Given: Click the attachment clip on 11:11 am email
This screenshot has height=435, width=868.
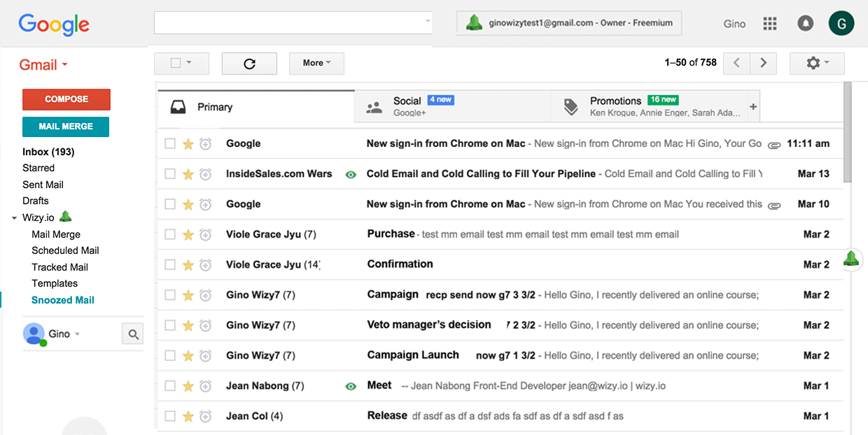Looking at the screenshot, I should pos(773,145).
